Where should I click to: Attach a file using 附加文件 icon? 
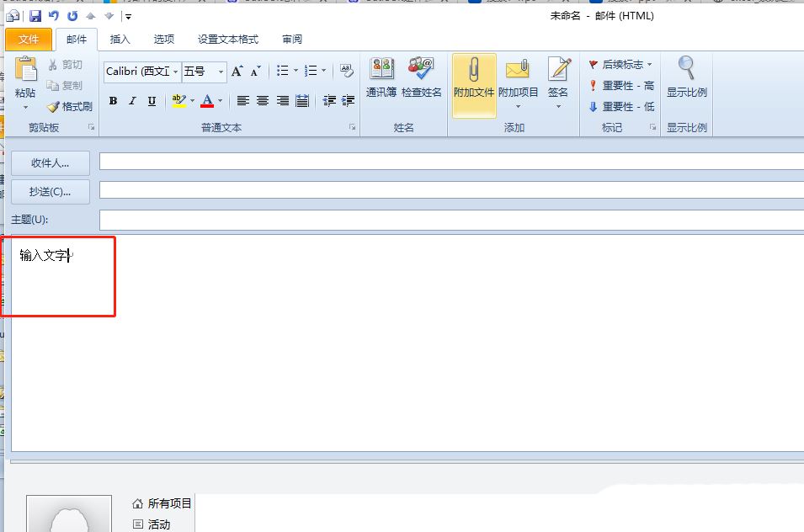(473, 84)
